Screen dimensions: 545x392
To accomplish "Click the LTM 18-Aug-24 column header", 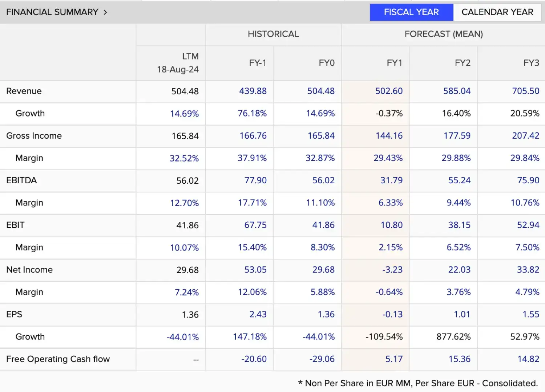I will tap(178, 63).
